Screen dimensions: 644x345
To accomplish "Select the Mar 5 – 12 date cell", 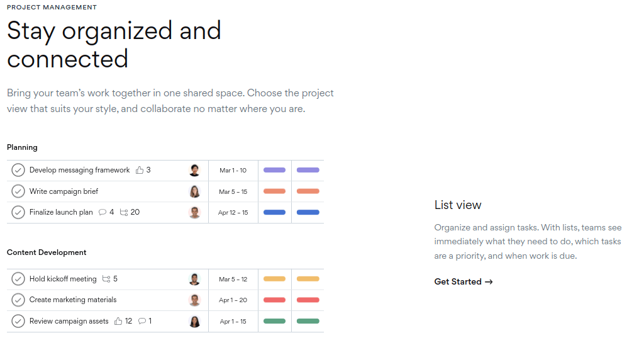I will [233, 279].
